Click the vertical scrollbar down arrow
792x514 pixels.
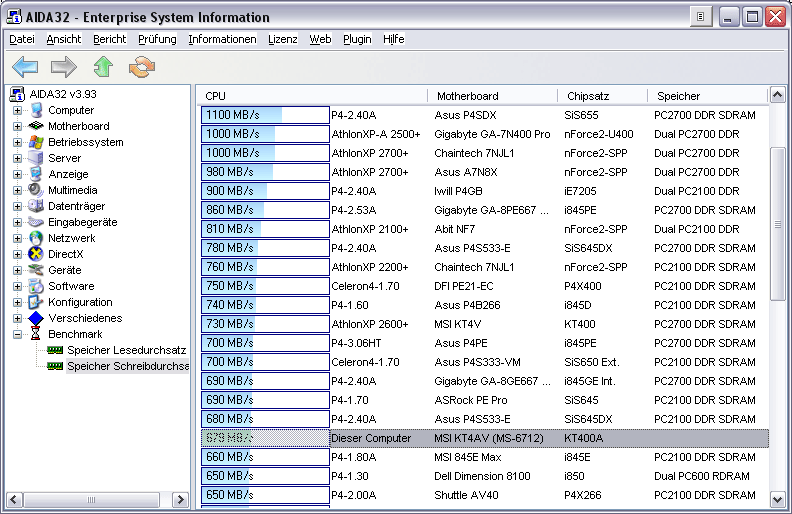pos(779,497)
